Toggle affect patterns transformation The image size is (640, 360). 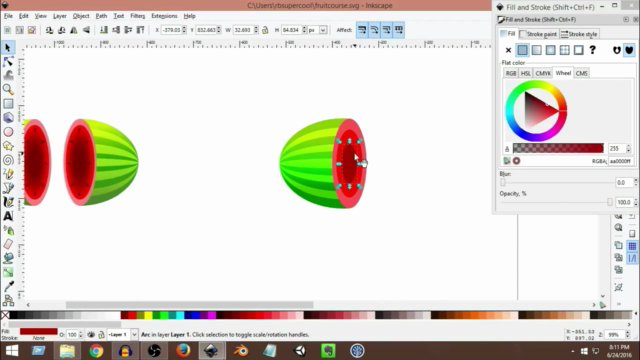coord(399,30)
